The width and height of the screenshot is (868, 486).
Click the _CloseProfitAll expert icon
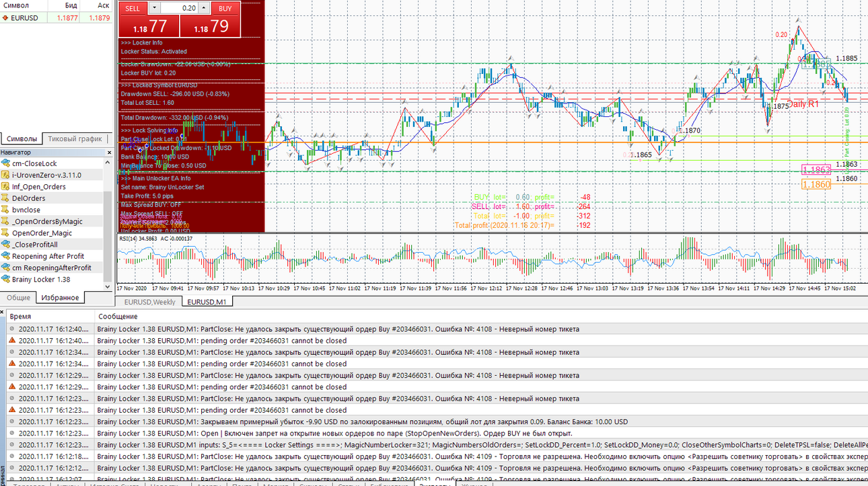[x=6, y=245]
